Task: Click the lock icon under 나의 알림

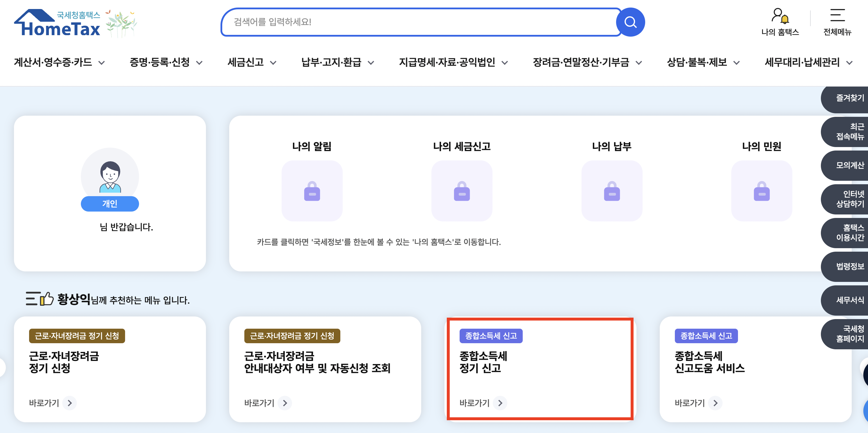Action: 312,191
